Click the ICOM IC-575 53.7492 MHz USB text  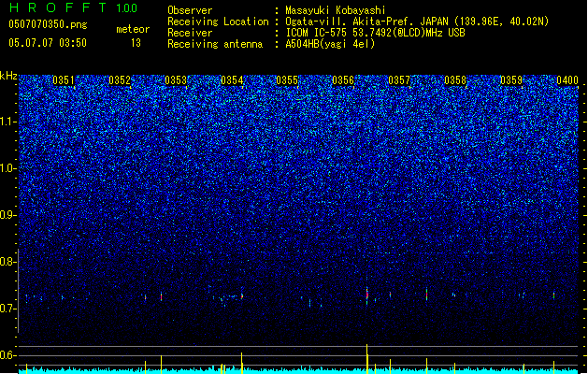pyautogui.click(x=376, y=33)
